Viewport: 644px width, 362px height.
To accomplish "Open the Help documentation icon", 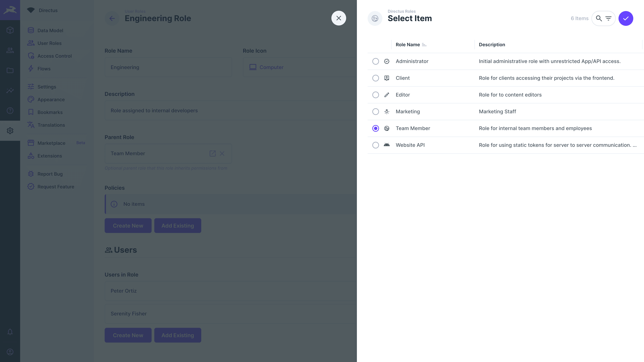I will (x=10, y=111).
